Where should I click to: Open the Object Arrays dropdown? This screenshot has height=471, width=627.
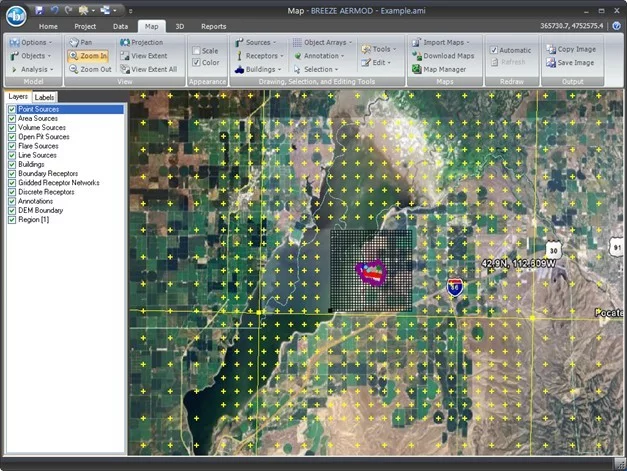tap(326, 43)
